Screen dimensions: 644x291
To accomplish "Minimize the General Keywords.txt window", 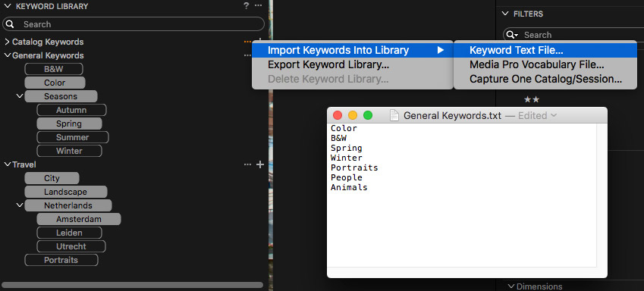I will (353, 115).
